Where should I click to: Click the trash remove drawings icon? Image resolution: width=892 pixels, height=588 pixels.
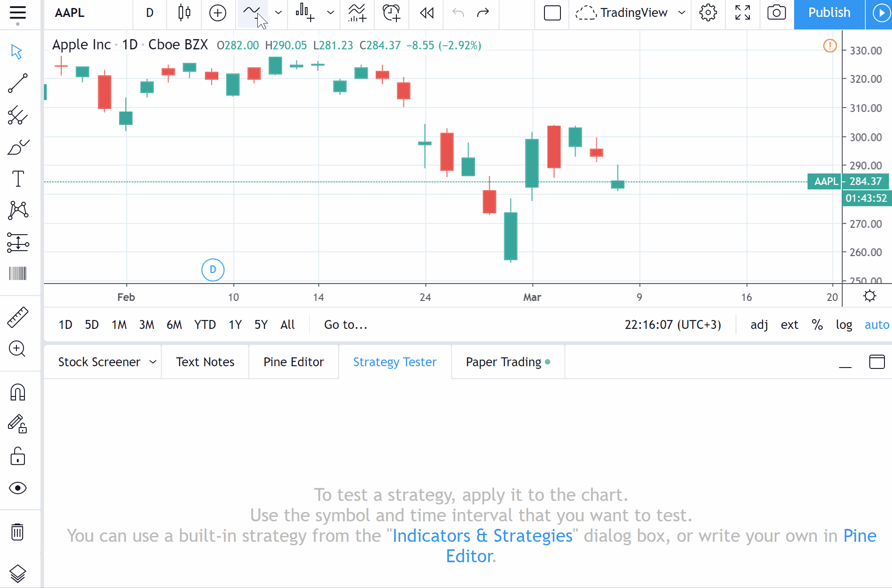pos(18,532)
